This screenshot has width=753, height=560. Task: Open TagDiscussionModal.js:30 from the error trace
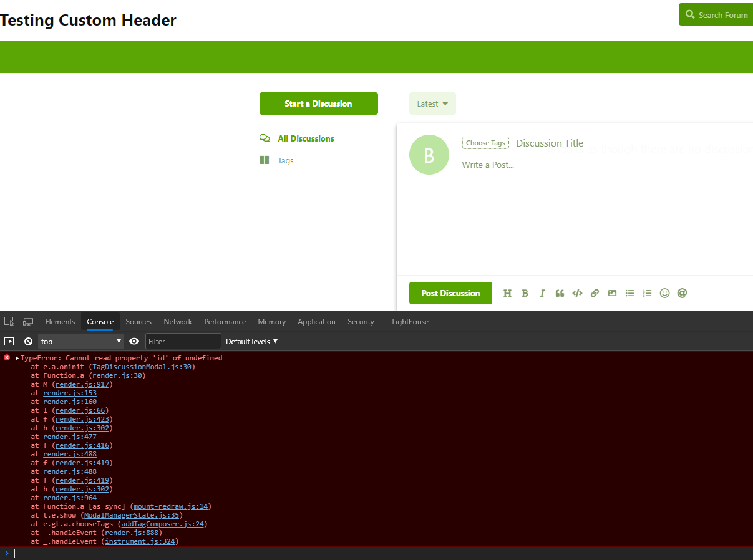[140, 367]
